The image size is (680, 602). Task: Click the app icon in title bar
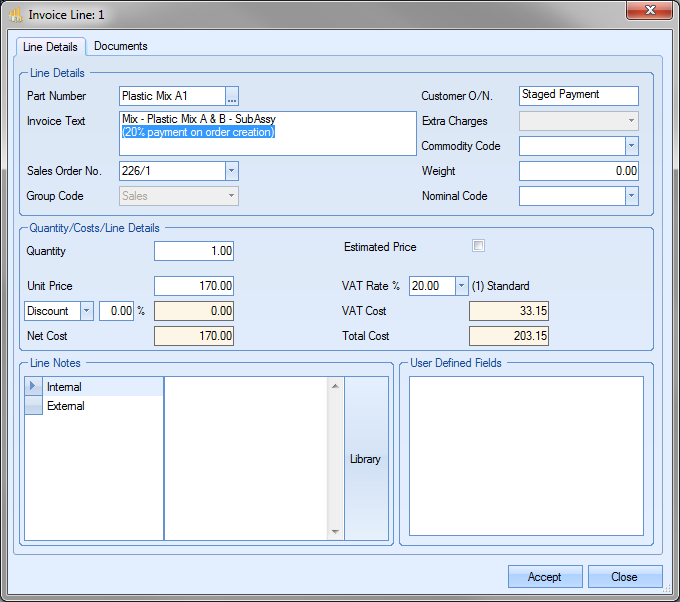tap(15, 15)
